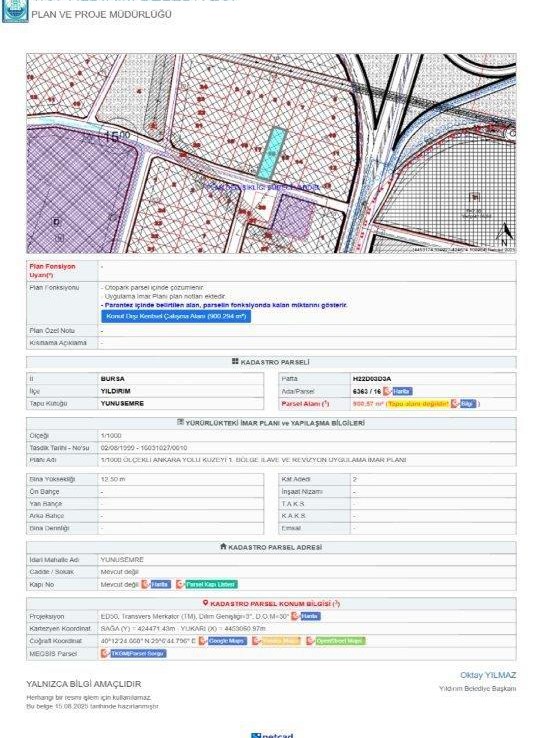Select the Kat Adedi value 2
Image resolution: width=543 pixels, height=738 pixels.
coord(355,480)
